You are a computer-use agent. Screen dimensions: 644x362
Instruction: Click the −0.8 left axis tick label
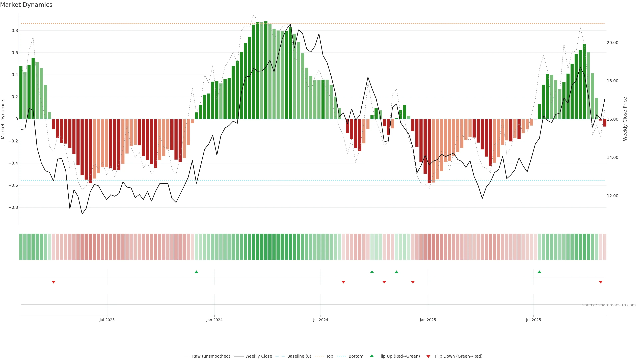(x=13, y=207)
